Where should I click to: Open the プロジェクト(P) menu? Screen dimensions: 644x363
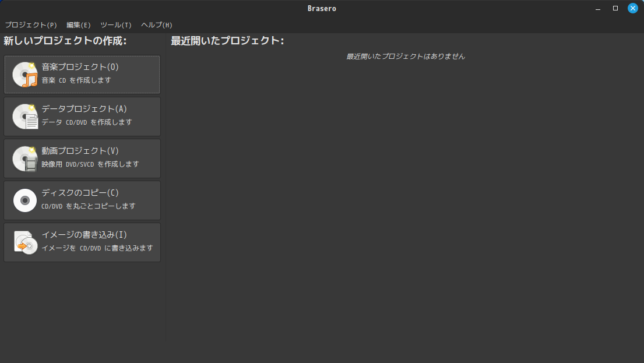point(31,25)
